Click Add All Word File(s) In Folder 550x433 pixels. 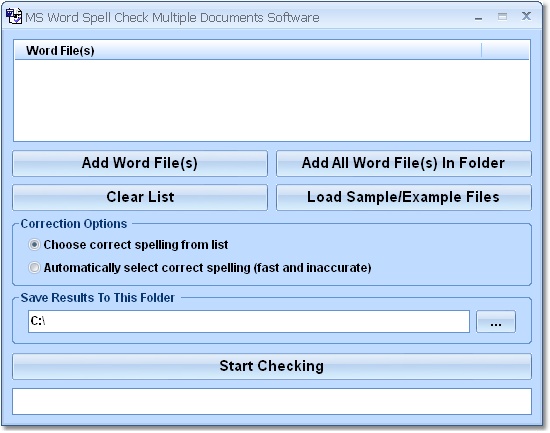tap(404, 163)
